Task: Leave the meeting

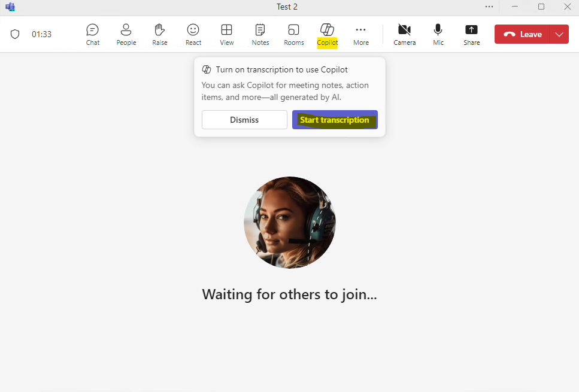Action: point(522,34)
